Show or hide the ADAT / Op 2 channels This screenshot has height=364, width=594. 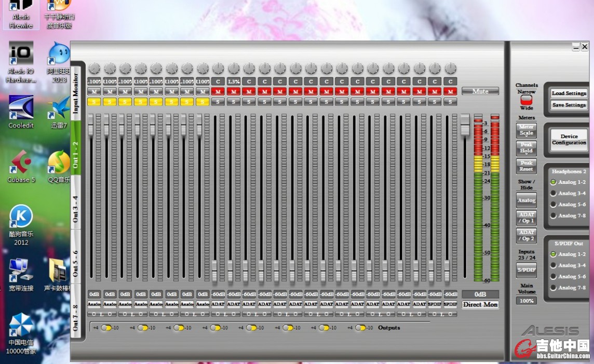coord(526,236)
